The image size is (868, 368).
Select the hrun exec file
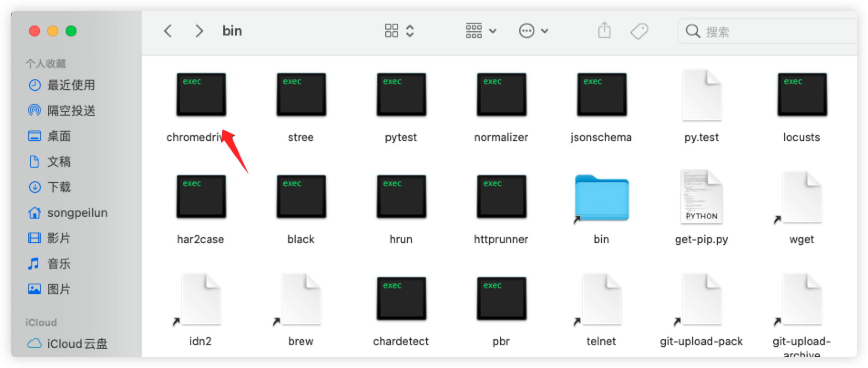coord(401,196)
